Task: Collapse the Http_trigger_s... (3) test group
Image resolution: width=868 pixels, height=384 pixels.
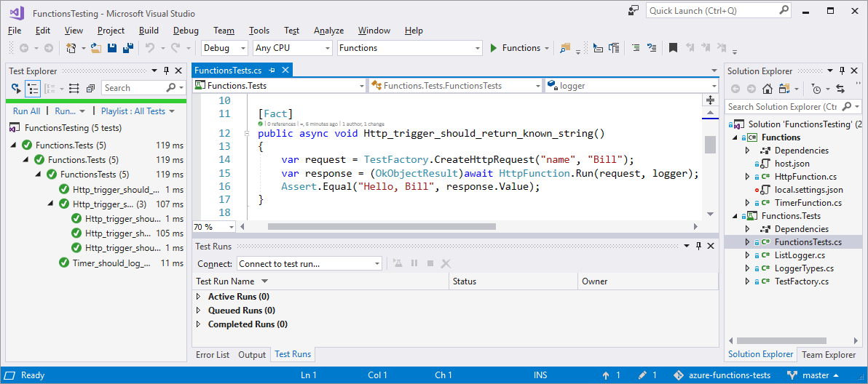Action: (51, 203)
